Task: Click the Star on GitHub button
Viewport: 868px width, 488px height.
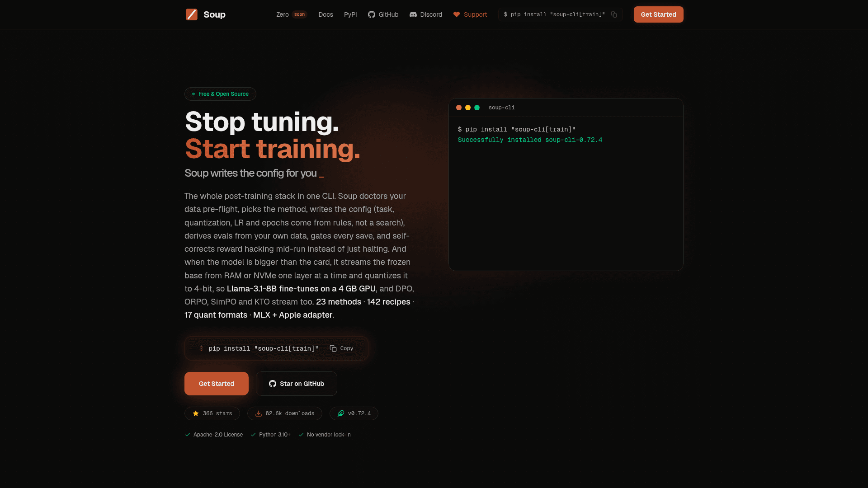Action: (297, 384)
